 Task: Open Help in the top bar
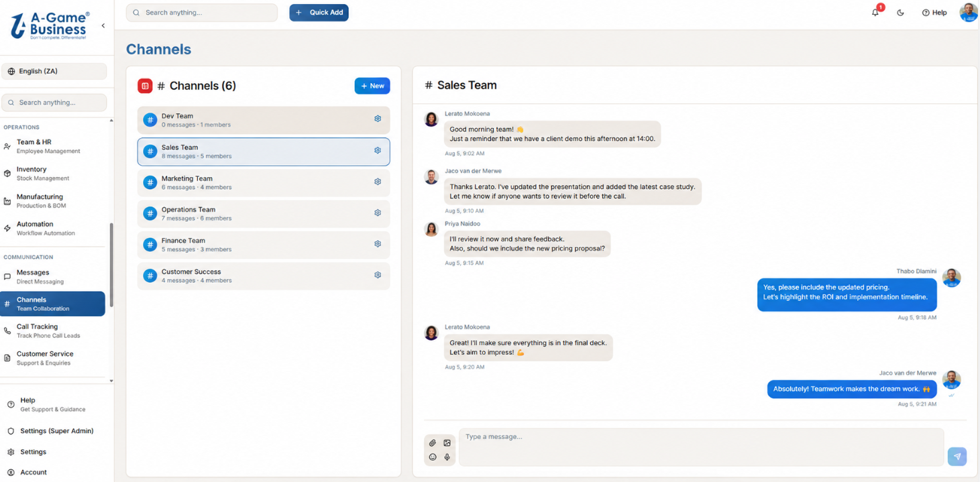[934, 13]
